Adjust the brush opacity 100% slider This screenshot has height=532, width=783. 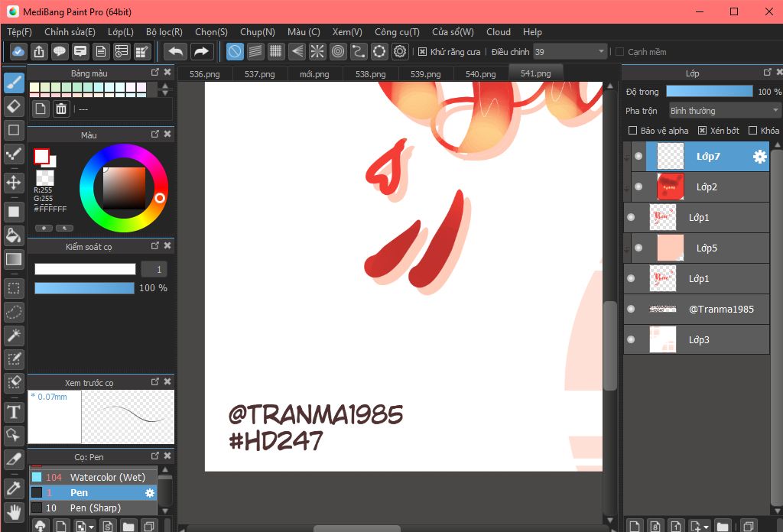[x=84, y=288]
